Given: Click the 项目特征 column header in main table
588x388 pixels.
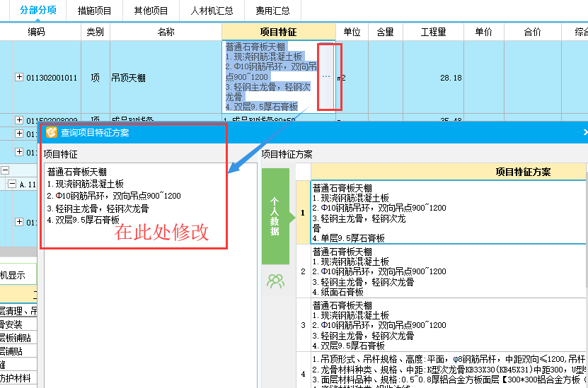Looking at the screenshot, I should point(279,33).
